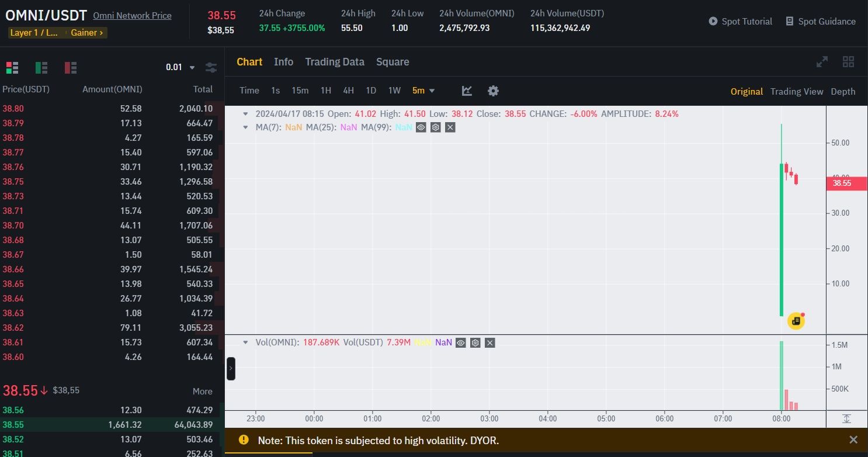Open the 0.01 price grouping dropdown
The image size is (868, 457).
tap(180, 67)
